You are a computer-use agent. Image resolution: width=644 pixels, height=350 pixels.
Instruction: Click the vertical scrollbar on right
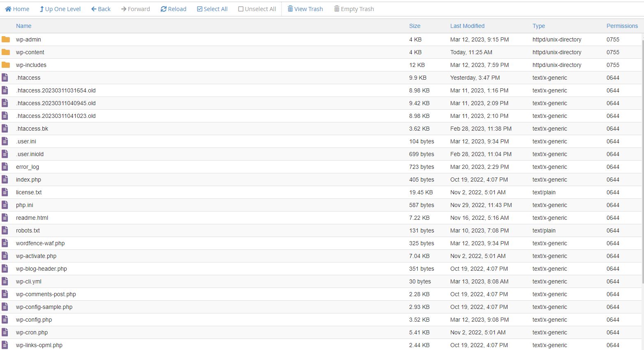[642, 164]
